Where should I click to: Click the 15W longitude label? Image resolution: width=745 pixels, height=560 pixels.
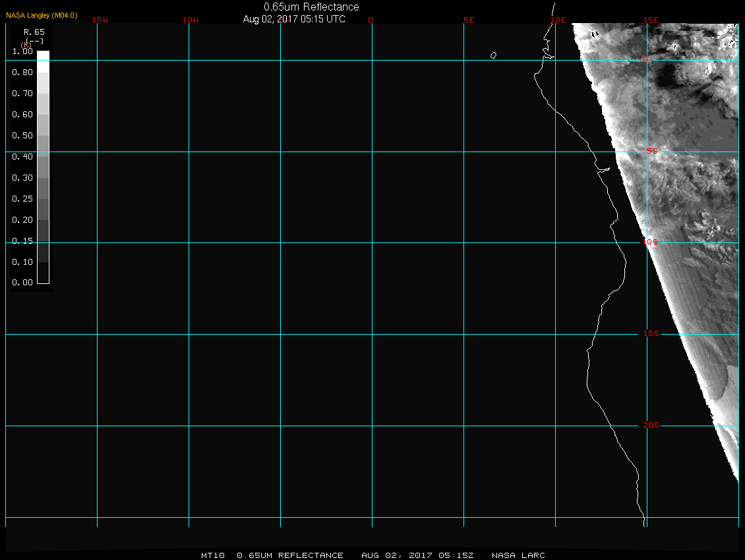(x=100, y=20)
